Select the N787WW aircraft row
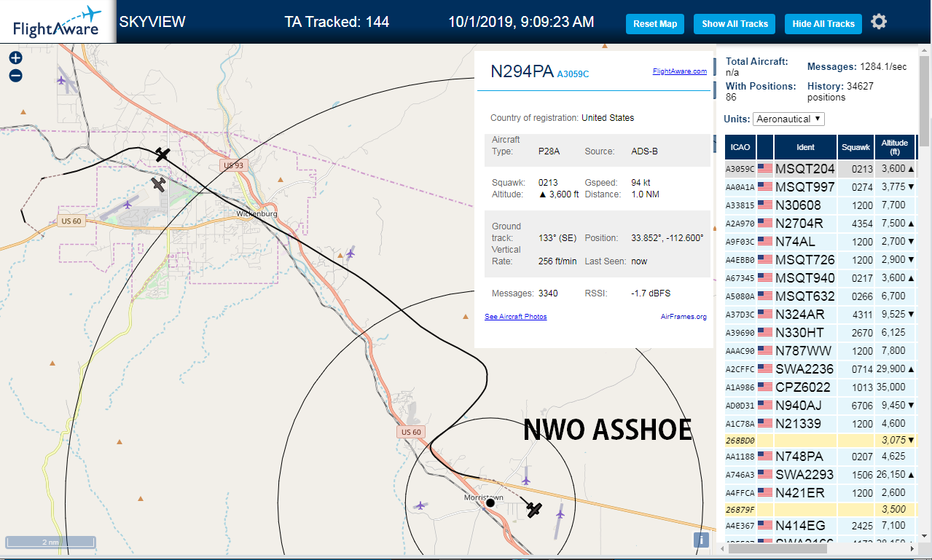This screenshot has height=560, width=932. [820, 351]
